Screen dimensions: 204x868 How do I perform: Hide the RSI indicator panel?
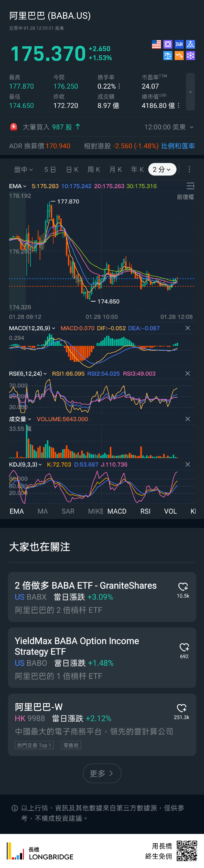[x=188, y=374]
